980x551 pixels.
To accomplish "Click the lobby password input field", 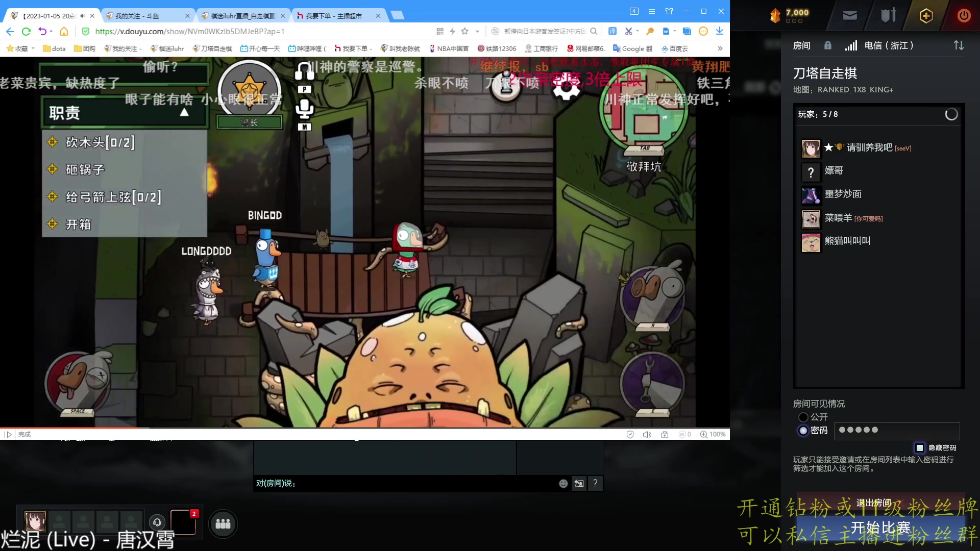I will (896, 431).
